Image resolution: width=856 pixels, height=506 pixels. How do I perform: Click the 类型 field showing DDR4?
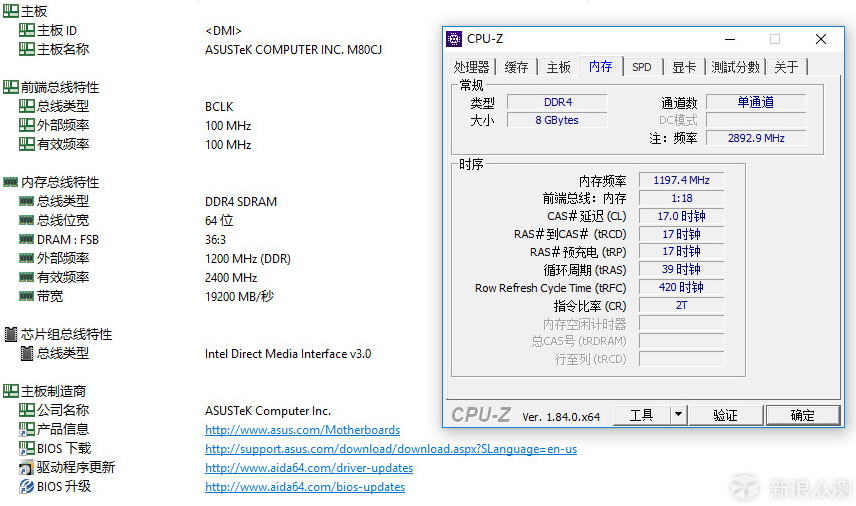click(557, 102)
